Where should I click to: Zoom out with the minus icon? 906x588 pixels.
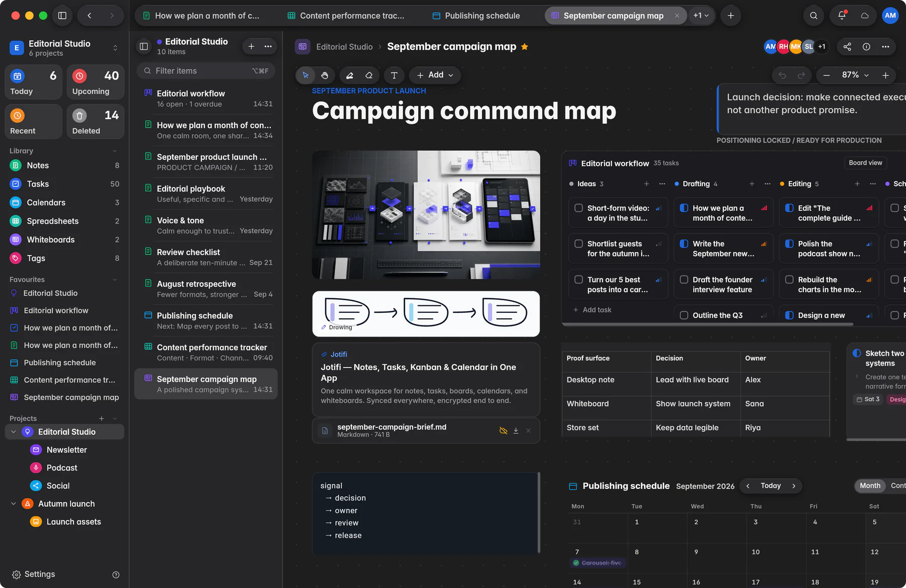[x=826, y=75]
